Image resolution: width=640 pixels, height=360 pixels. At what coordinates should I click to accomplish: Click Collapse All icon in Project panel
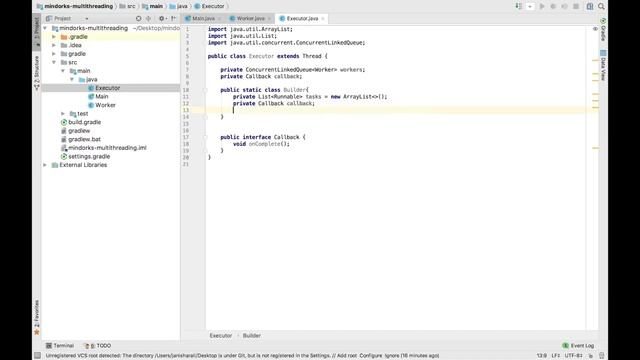pos(149,18)
